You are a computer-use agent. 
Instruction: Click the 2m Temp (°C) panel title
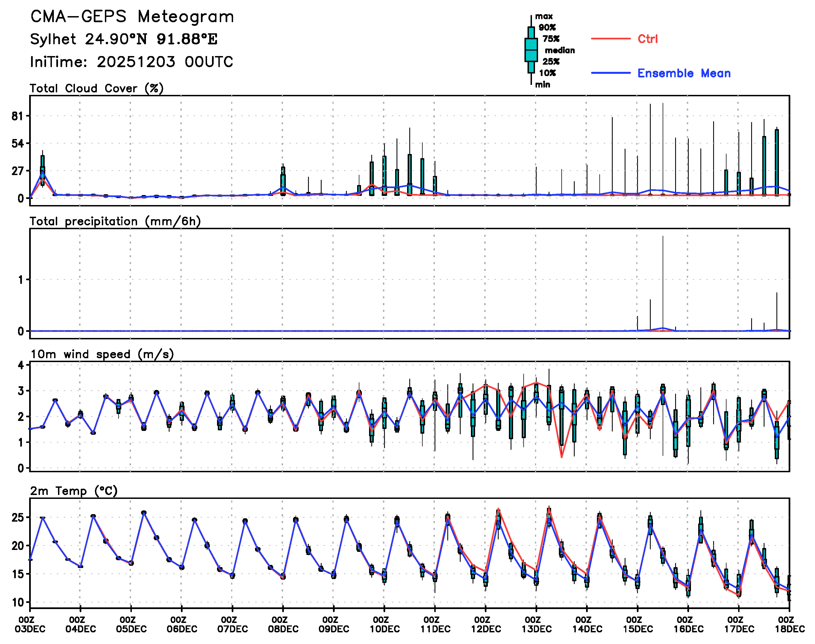74,491
